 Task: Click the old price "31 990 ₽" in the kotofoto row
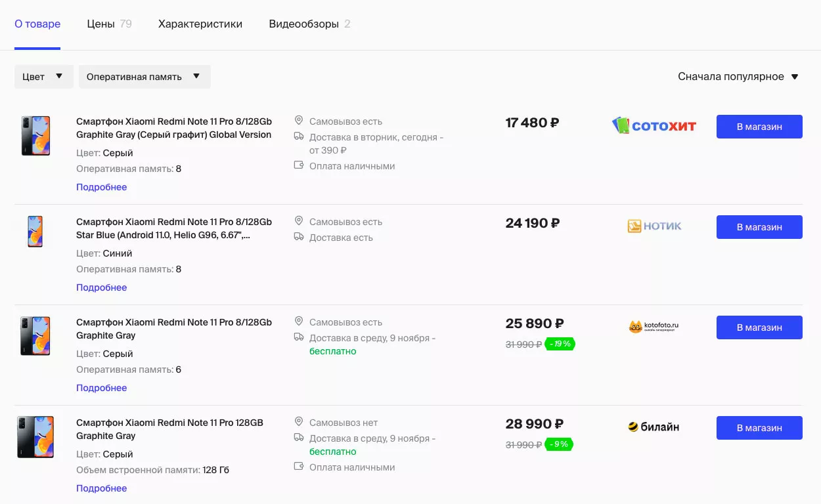(x=523, y=344)
